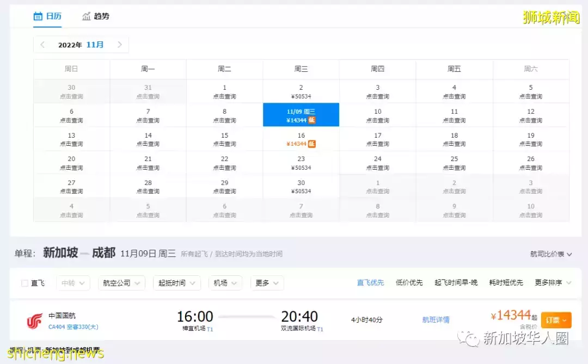Switch to the 趋势 tab
This screenshot has width=588, height=364.
101,16
